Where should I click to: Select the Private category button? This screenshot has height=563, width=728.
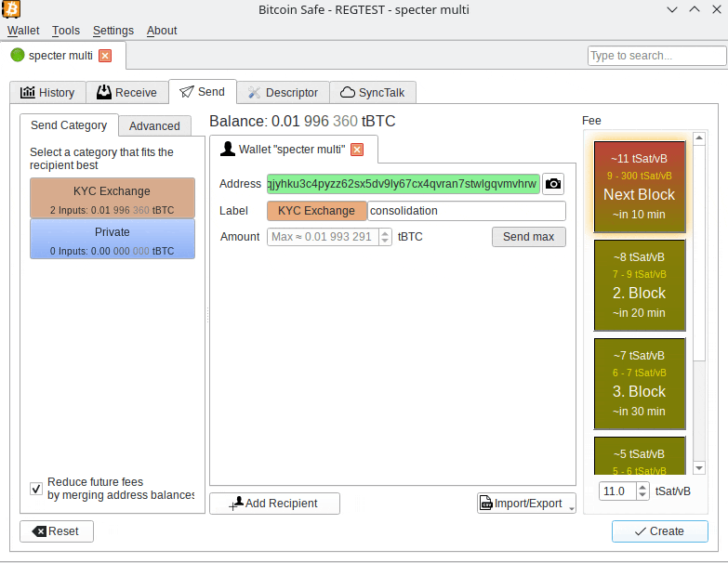(113, 239)
